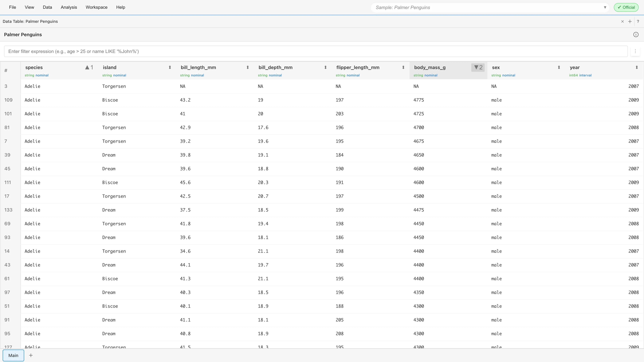Image resolution: width=644 pixels, height=362 pixels.
Task: Focus the filter expression input field
Action: (316, 51)
